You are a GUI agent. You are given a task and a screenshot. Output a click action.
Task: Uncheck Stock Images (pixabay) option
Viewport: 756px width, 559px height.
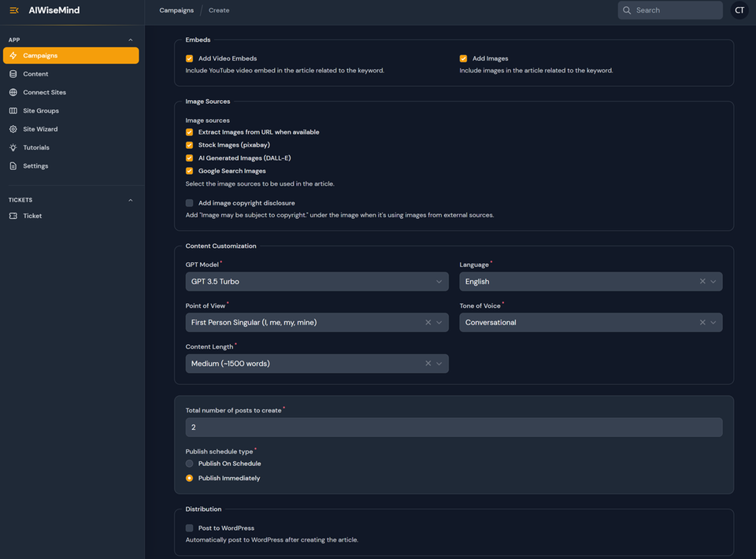[x=190, y=145]
